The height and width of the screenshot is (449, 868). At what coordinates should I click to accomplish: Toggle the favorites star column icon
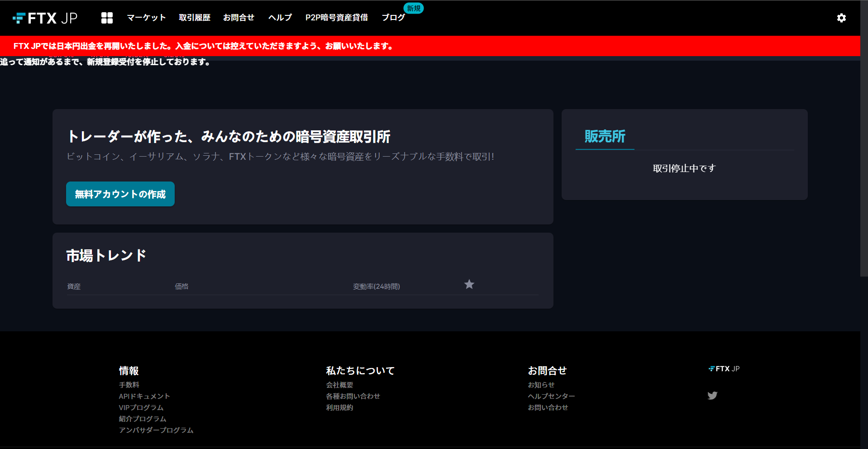469,284
